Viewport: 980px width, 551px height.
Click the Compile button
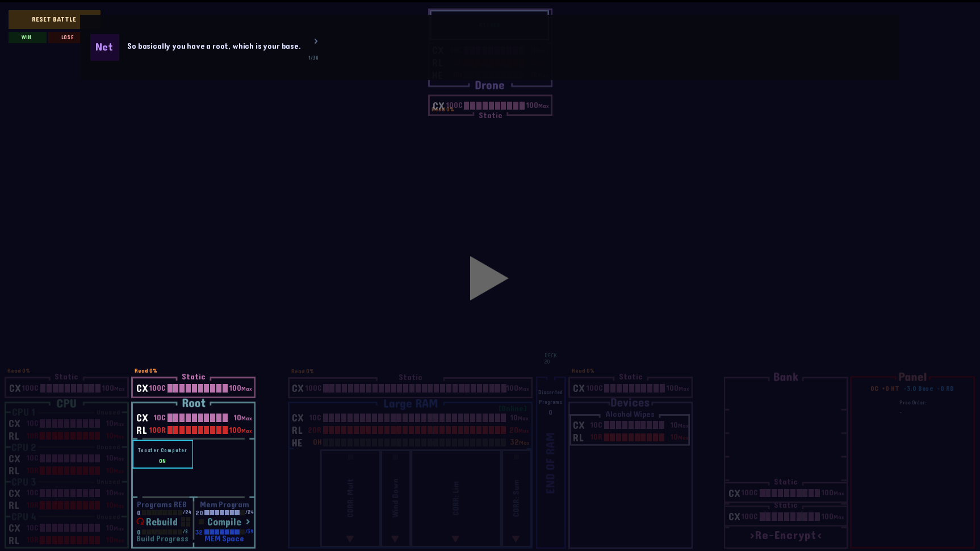[224, 522]
